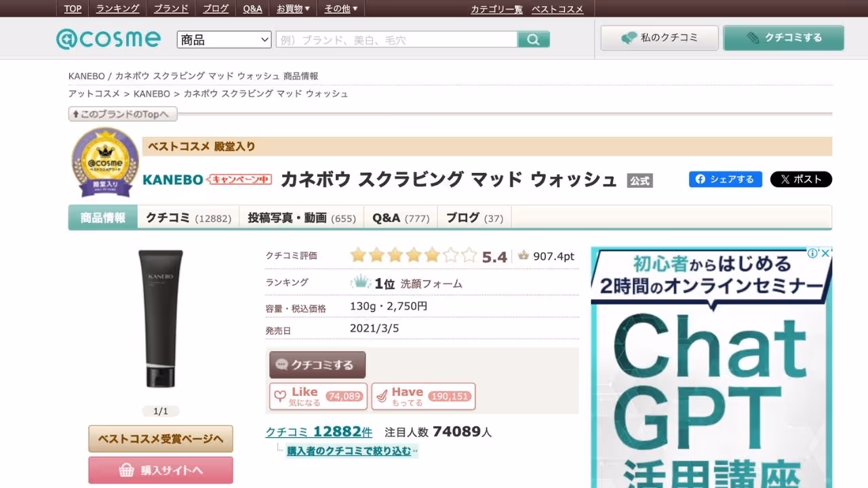Open the クチコミ 12882件 link
The height and width of the screenshot is (488, 868).
[x=319, y=432]
